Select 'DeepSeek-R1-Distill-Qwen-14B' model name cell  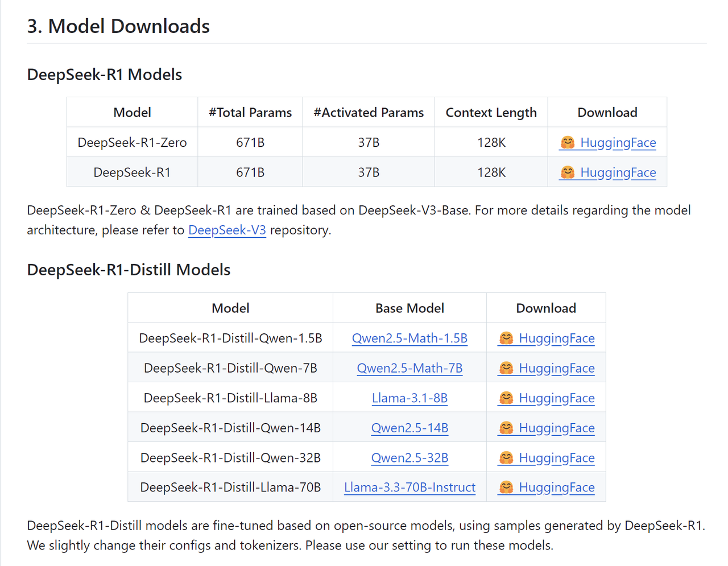click(x=230, y=428)
